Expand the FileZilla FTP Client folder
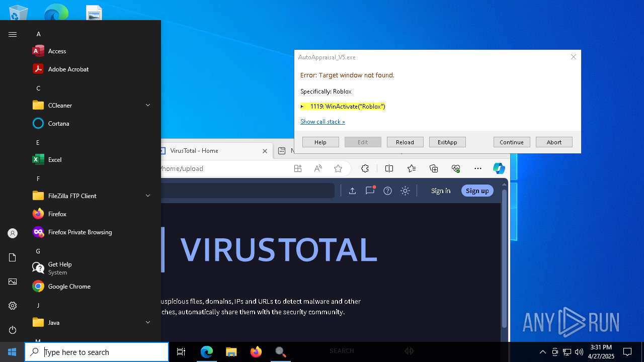This screenshot has width=644, height=362. pyautogui.click(x=148, y=196)
